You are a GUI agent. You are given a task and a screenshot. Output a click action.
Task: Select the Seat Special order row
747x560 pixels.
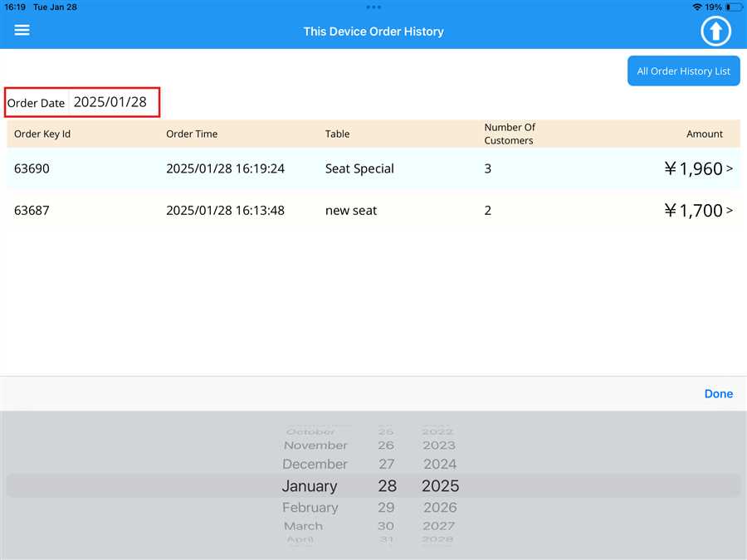pyautogui.click(x=359, y=168)
